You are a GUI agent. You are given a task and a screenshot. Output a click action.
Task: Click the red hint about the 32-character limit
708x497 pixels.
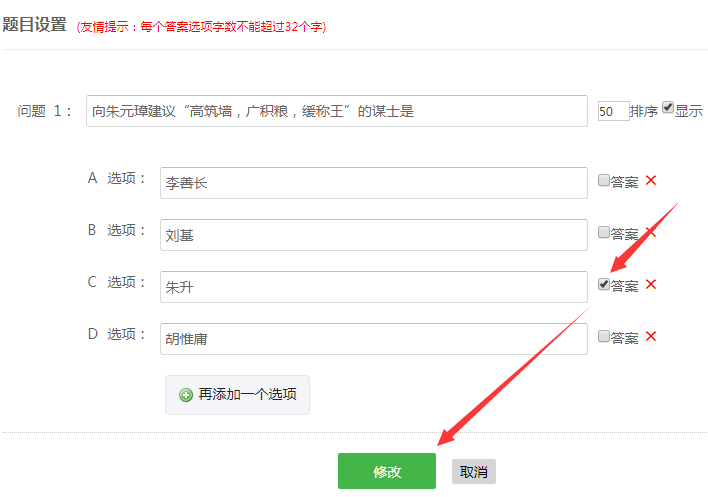(201, 27)
